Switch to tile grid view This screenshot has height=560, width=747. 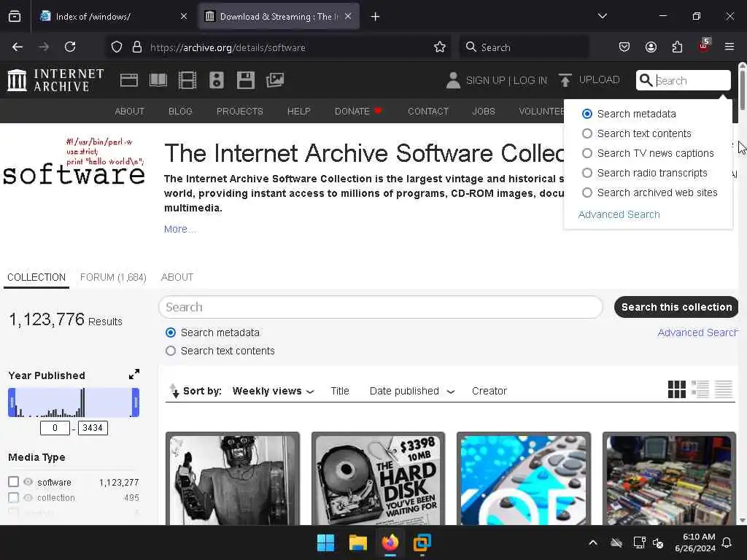(676, 389)
